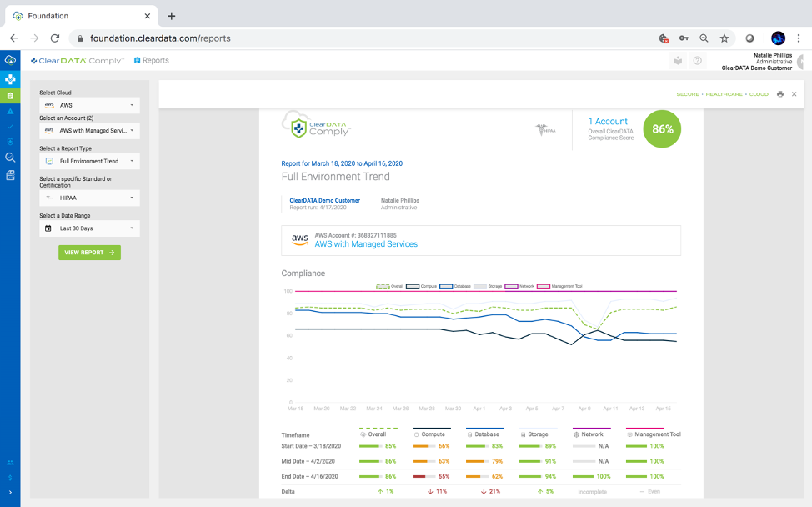
Task: Toggle the Database series in chart legend
Action: click(454, 286)
